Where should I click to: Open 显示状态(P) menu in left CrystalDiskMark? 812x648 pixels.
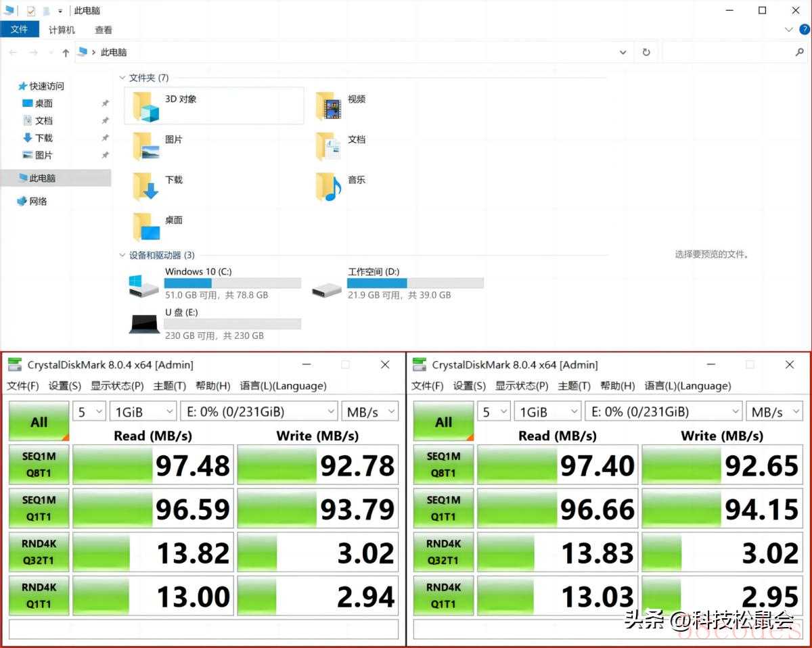117,386
